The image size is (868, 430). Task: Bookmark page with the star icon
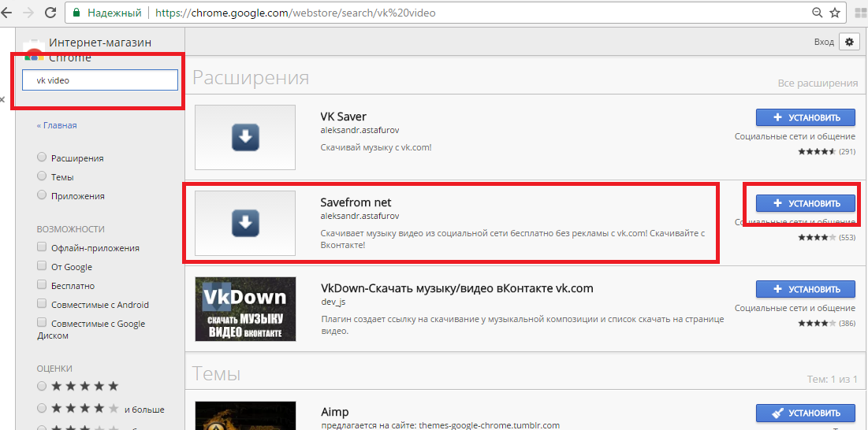pos(835,13)
